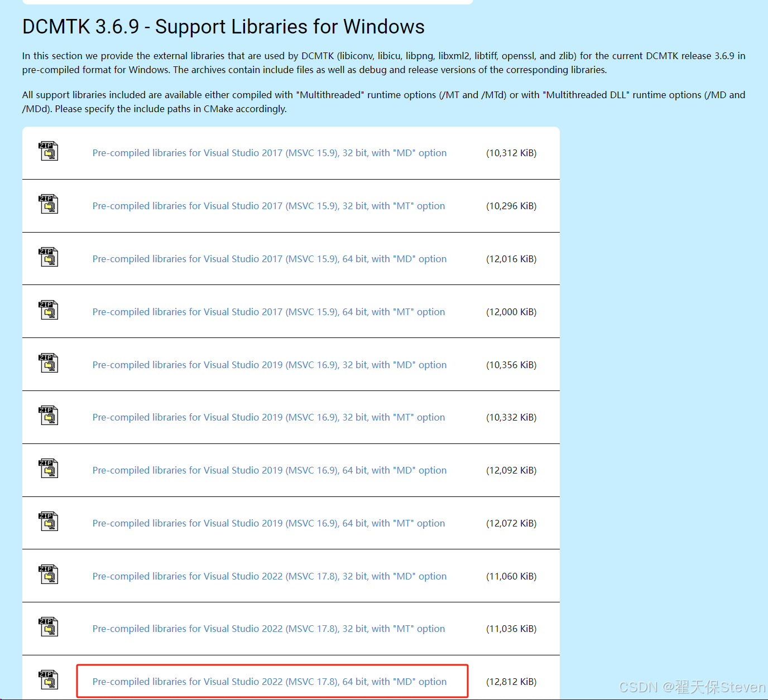The height and width of the screenshot is (700, 768).
Task: Select the (10,312 KiB) file size text
Action: point(511,153)
